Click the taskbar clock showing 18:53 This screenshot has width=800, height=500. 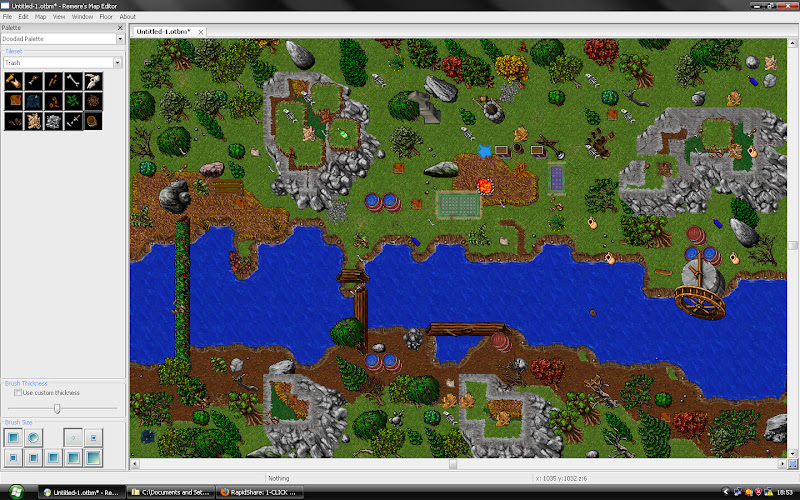[784, 492]
